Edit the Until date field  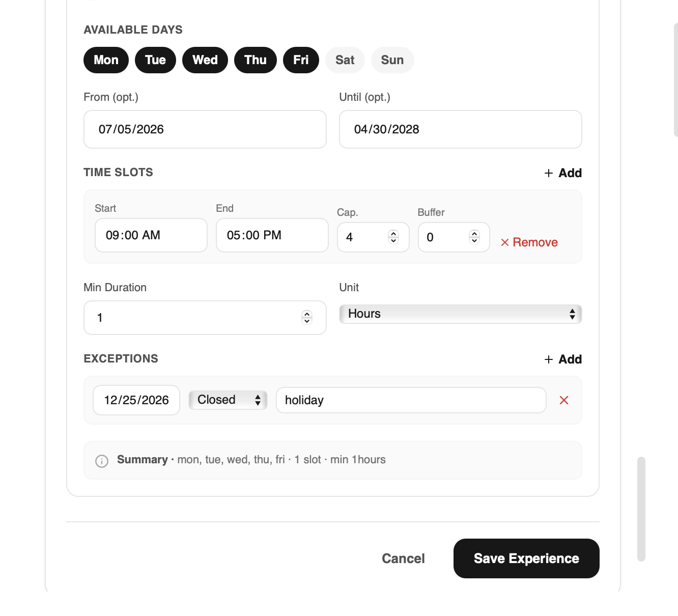(461, 129)
